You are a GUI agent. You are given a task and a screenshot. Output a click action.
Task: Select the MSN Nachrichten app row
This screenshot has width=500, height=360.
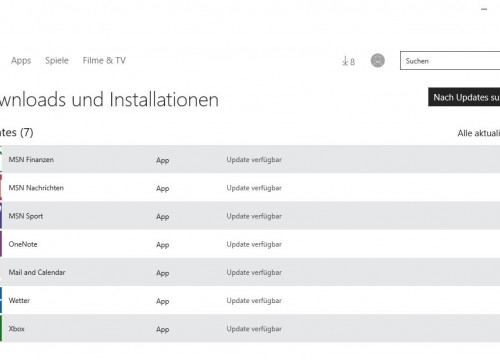point(250,188)
